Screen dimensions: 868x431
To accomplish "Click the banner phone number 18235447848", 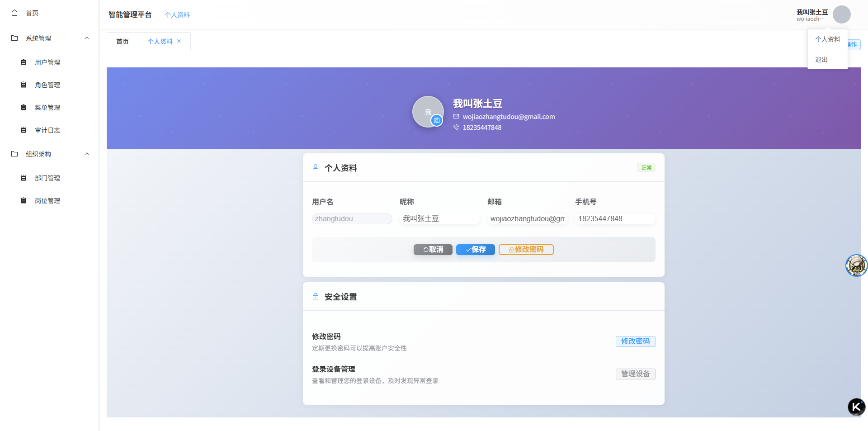I will click(482, 128).
